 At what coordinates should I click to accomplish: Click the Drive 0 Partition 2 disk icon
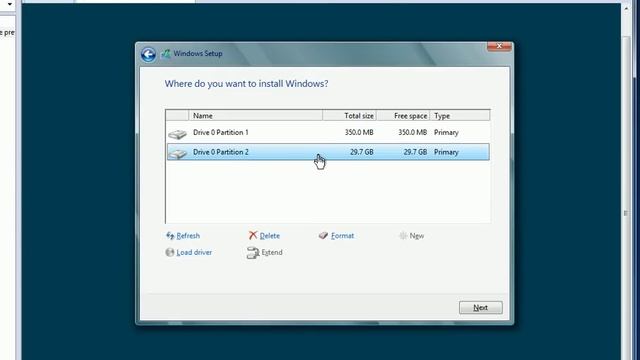177,153
